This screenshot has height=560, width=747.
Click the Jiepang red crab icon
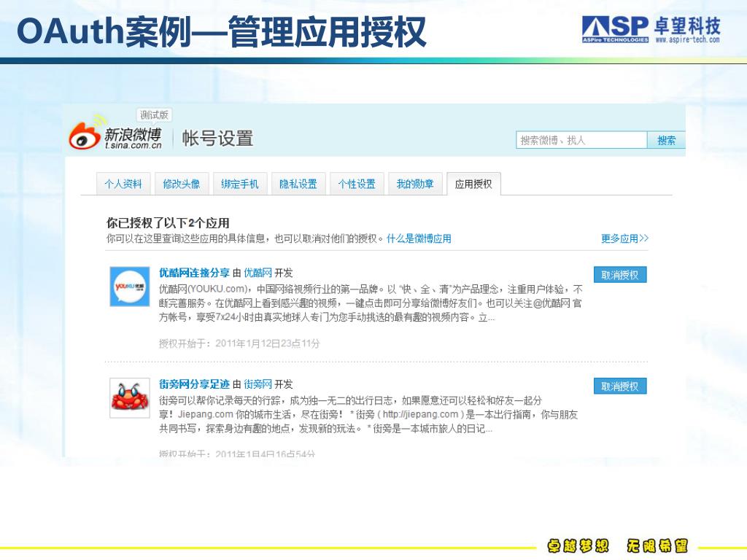click(x=130, y=397)
